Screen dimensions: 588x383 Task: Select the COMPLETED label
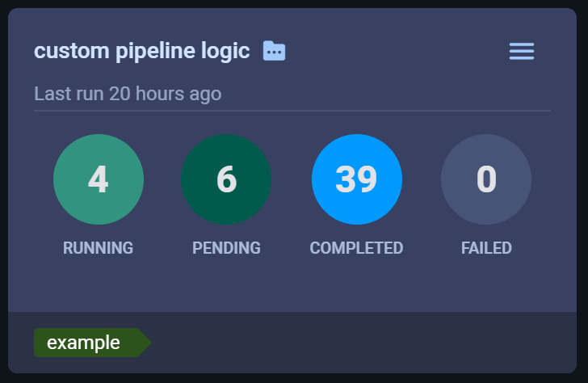[x=356, y=248]
